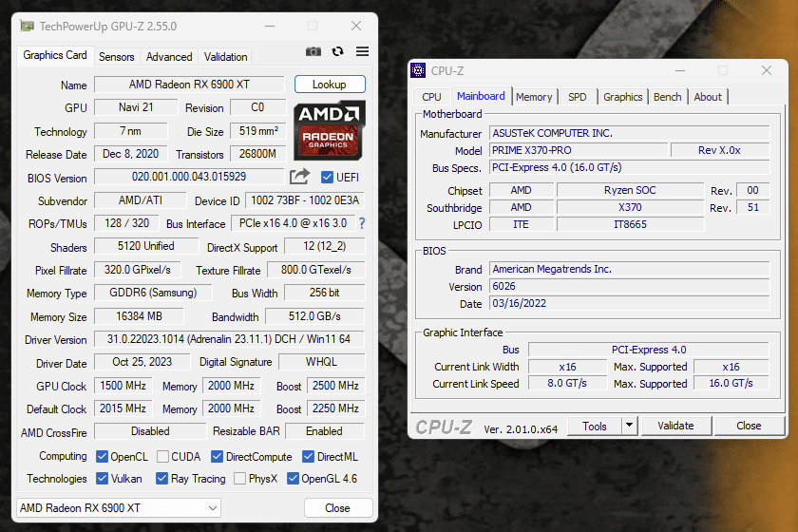Take a screenshot with GPU-Z camera icon
The width and height of the screenshot is (798, 532).
point(313,51)
